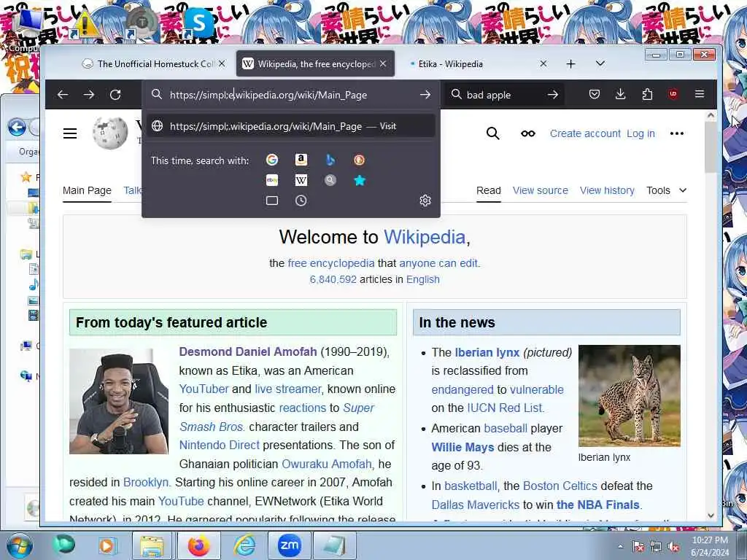Screen dimensions: 747x560
Task: Open Wikipedia appearance glasses icon
Action: [x=528, y=134]
